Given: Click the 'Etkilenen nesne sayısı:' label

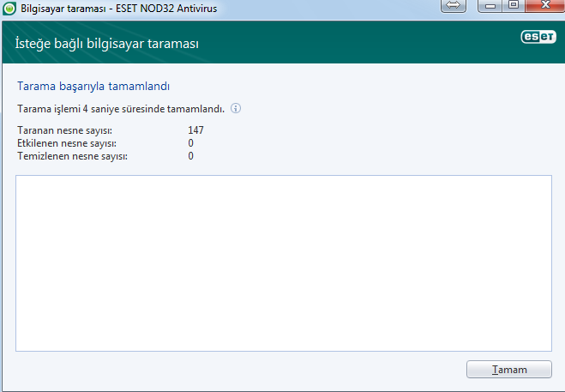Looking at the screenshot, I should coord(67,143).
